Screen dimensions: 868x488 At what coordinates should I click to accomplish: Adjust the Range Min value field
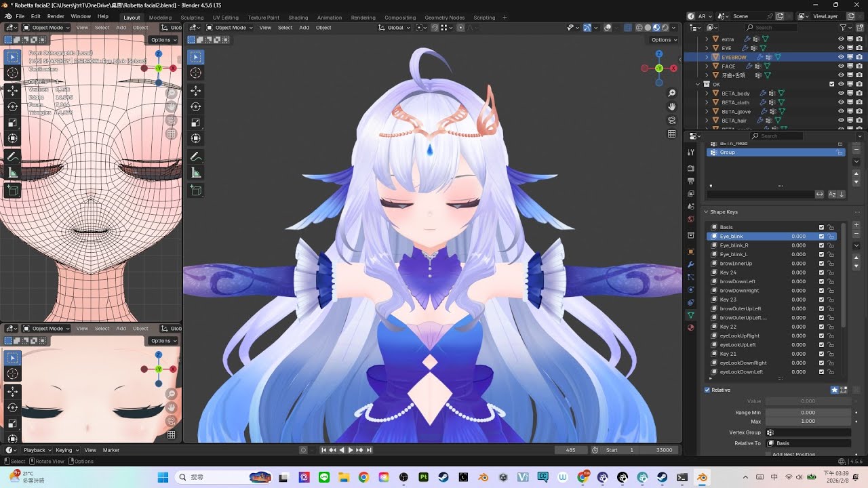tap(808, 413)
